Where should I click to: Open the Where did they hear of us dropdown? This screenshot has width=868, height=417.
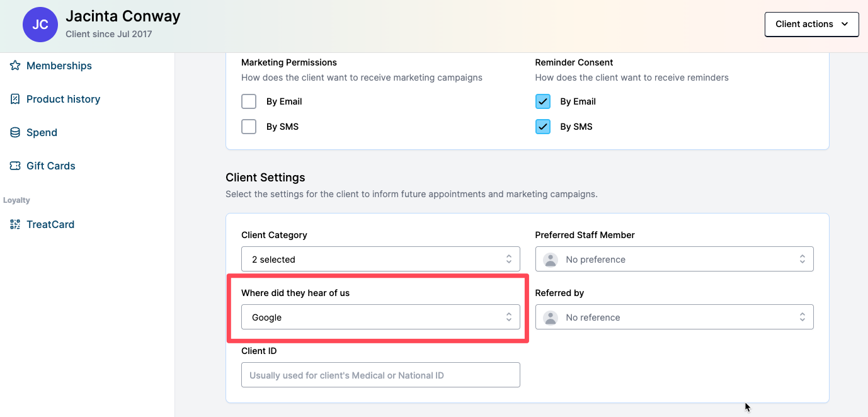point(380,317)
